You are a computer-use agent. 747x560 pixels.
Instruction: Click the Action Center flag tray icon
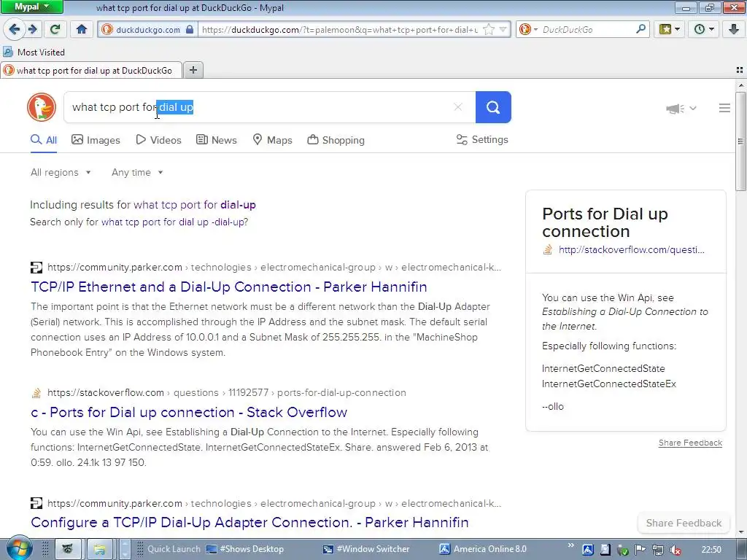tap(640, 550)
